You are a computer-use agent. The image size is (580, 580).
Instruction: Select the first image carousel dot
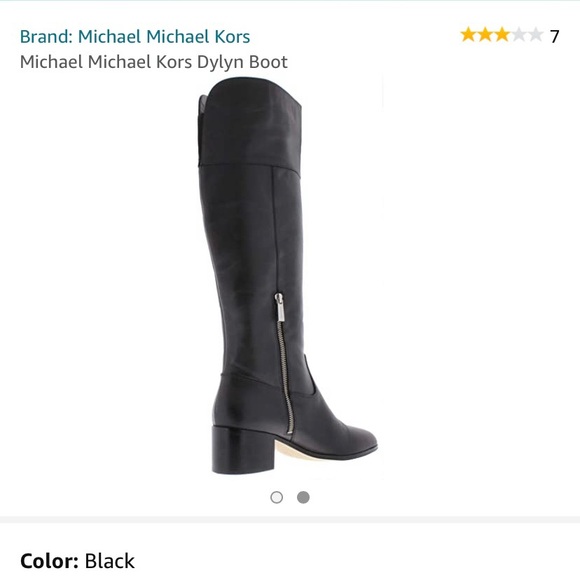pos(277,497)
